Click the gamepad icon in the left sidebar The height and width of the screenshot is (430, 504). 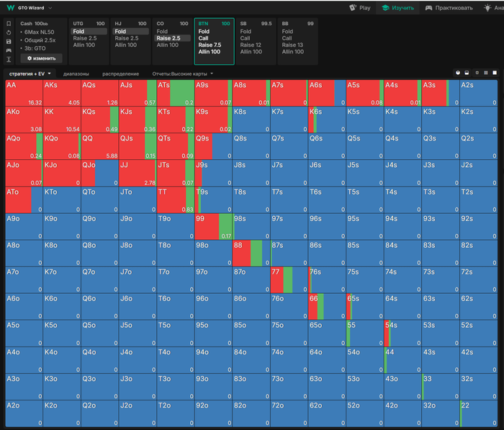point(9,50)
